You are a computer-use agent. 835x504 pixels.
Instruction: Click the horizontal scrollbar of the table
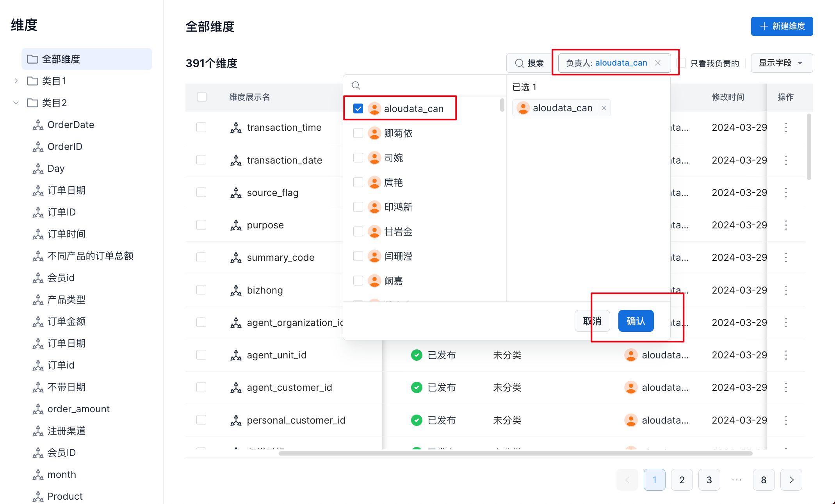(x=515, y=453)
